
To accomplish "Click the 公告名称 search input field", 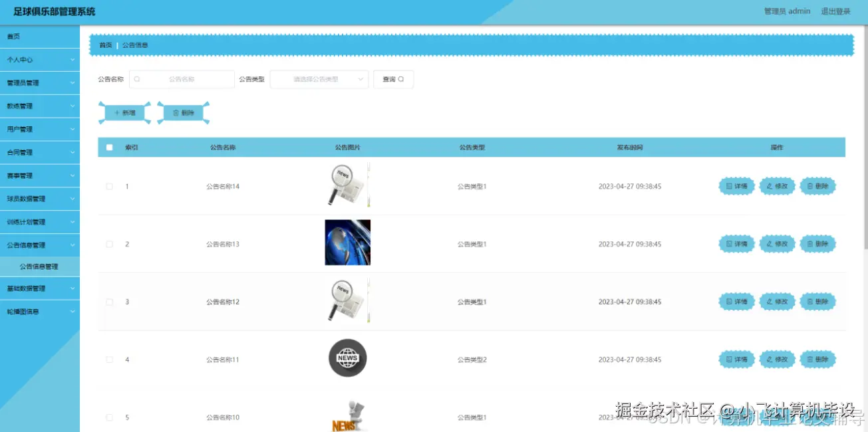I will pos(182,79).
